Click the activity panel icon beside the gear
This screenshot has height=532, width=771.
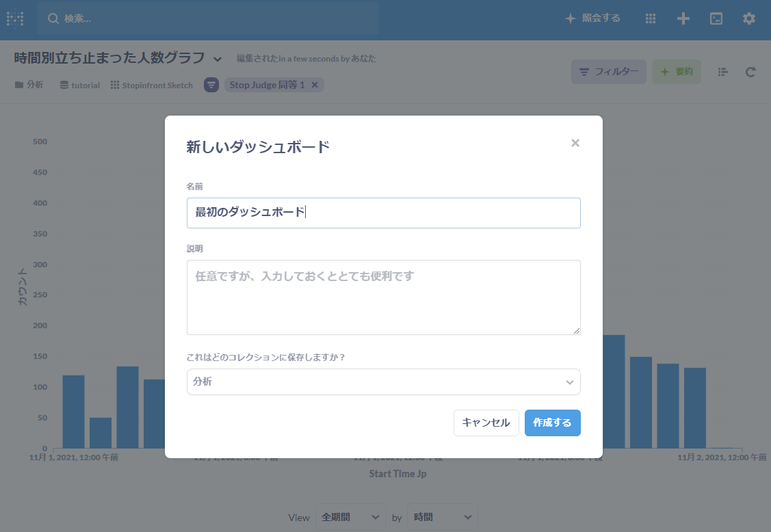(716, 18)
